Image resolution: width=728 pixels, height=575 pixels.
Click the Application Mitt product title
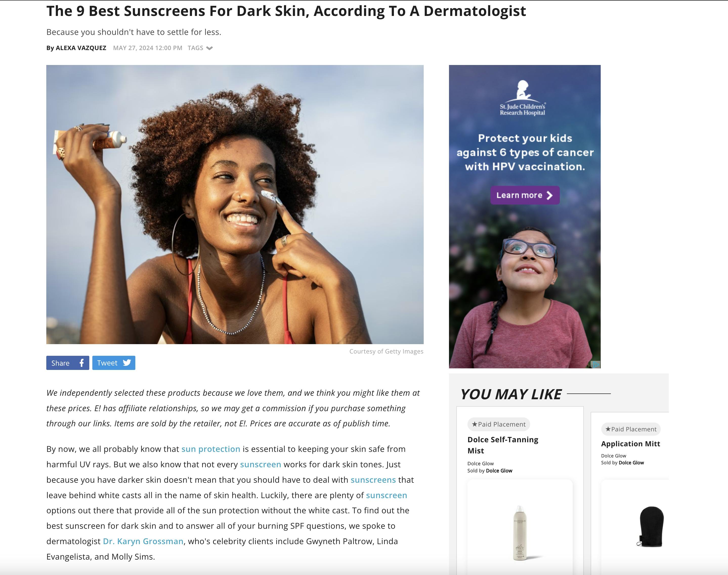point(630,444)
